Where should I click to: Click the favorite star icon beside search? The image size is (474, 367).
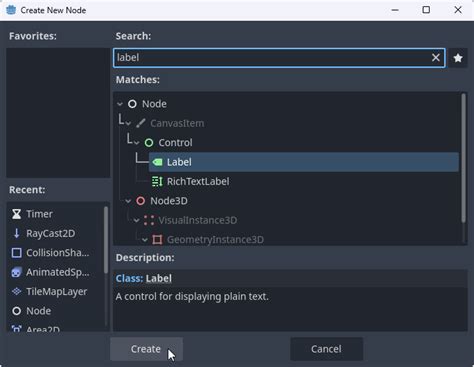point(458,58)
